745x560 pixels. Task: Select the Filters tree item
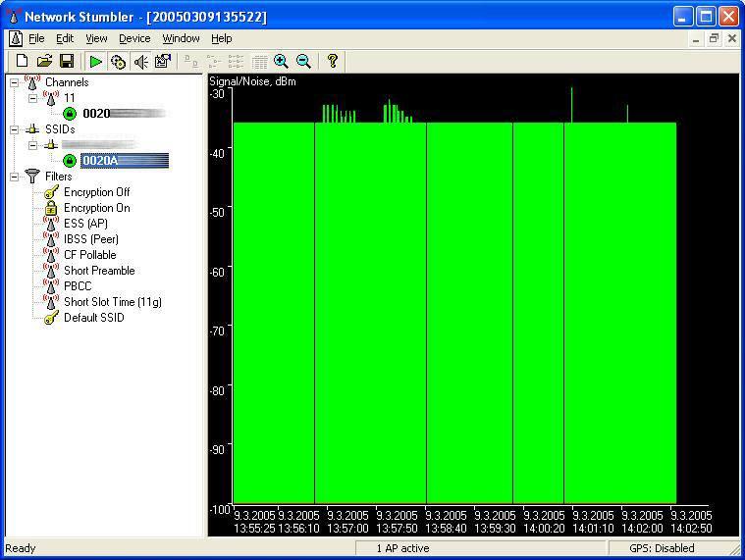click(59, 177)
